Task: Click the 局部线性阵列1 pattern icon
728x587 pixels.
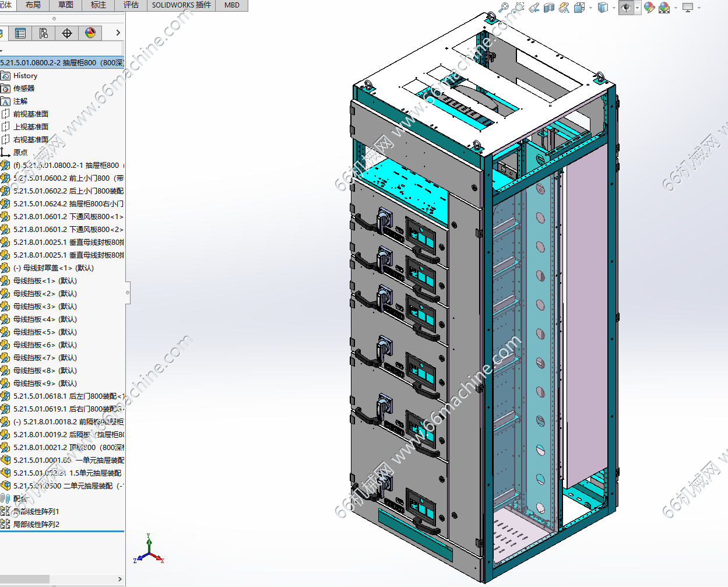Action: coord(5,511)
